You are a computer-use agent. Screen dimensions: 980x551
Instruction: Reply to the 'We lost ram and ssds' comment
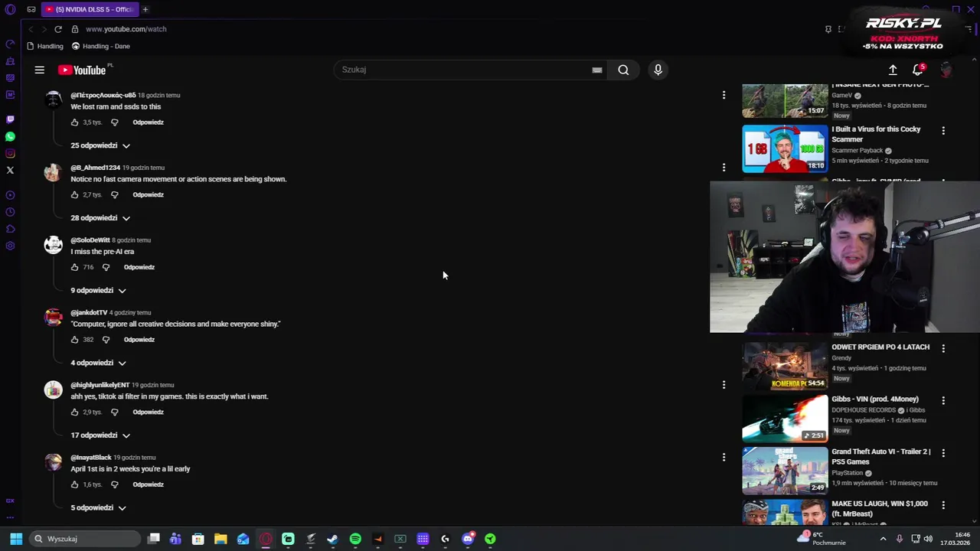click(x=148, y=122)
